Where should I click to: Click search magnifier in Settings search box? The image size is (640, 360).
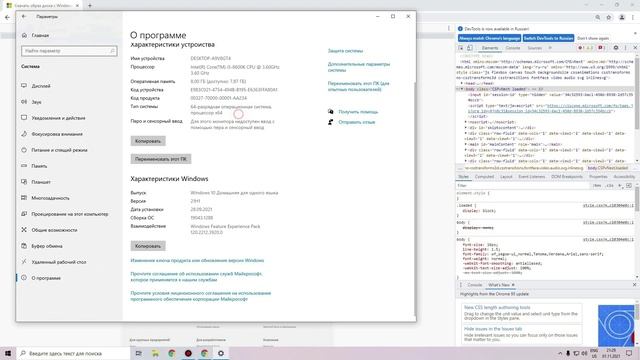click(x=112, y=51)
